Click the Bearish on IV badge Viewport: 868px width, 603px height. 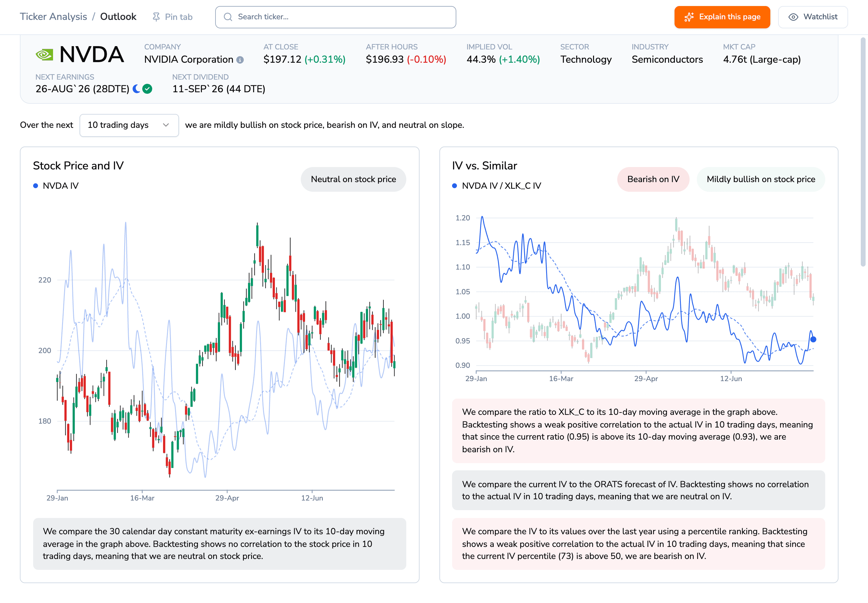pyautogui.click(x=653, y=179)
